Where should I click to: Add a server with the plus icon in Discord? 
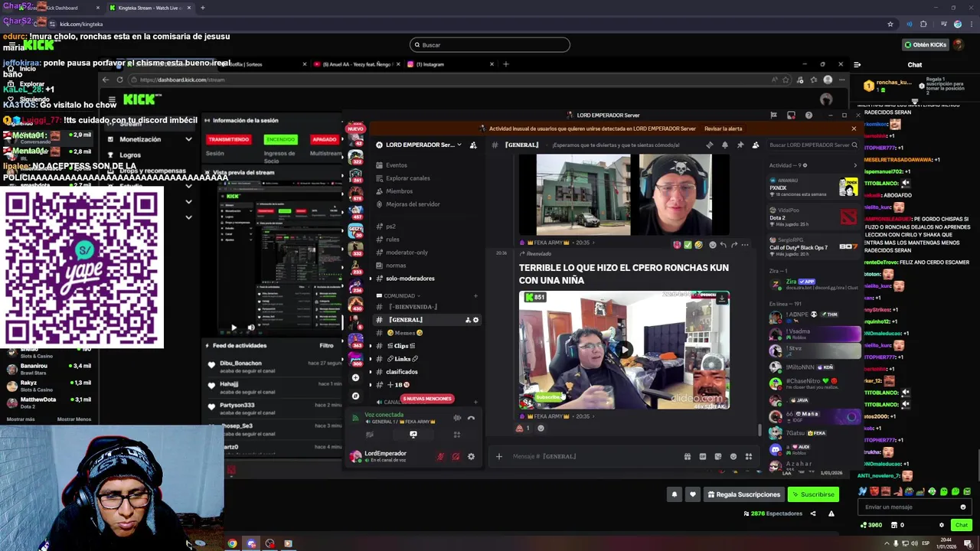pos(355,377)
